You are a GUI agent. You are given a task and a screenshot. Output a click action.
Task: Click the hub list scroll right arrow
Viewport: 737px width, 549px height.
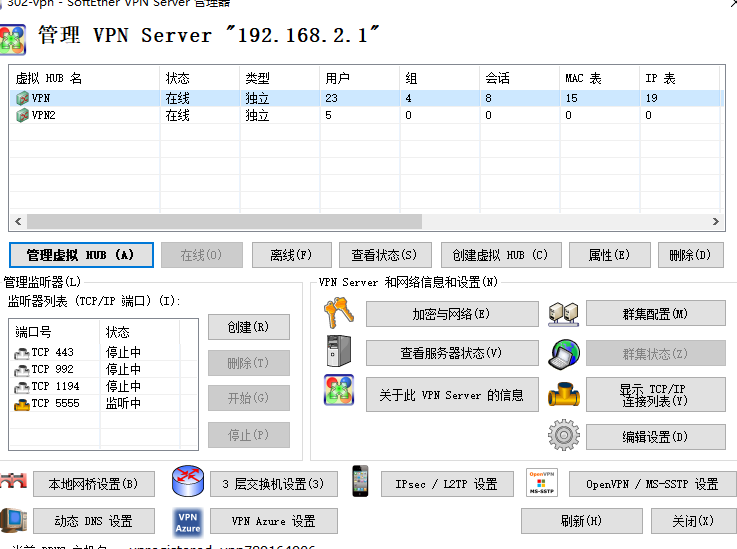click(715, 221)
